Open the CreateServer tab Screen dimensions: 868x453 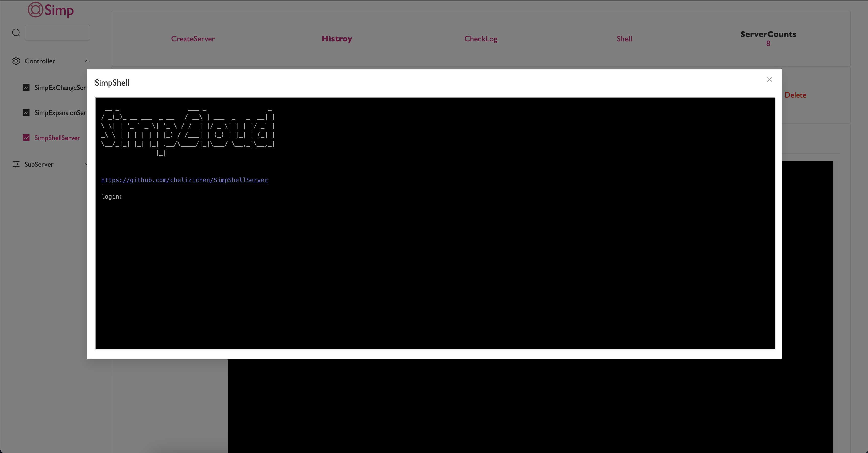[x=193, y=39]
